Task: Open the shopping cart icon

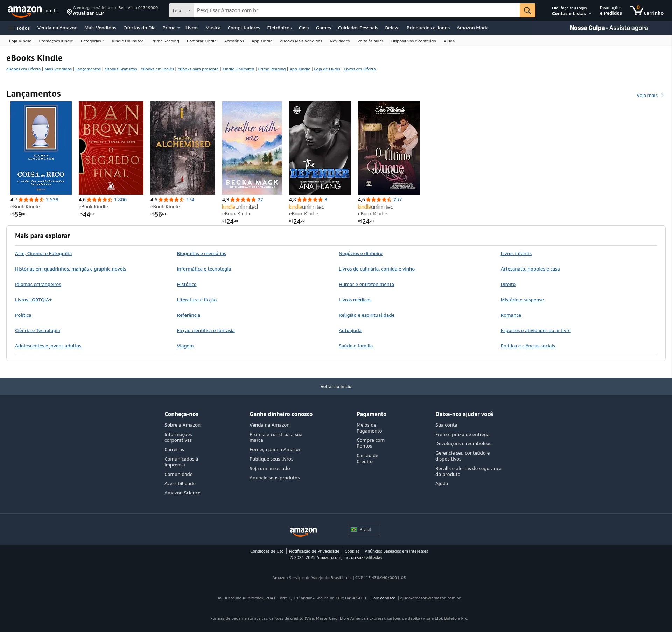Action: point(646,10)
